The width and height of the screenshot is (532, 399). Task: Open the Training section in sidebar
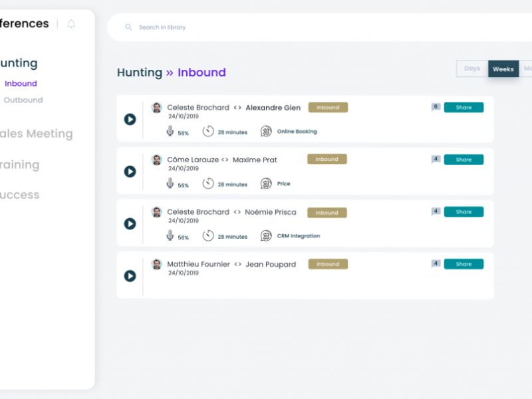[20, 165]
